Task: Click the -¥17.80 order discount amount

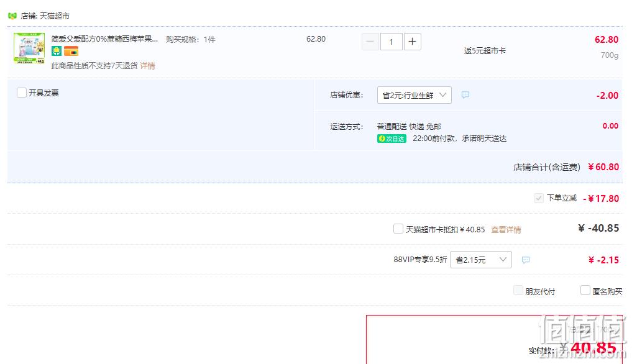Action: (601, 198)
